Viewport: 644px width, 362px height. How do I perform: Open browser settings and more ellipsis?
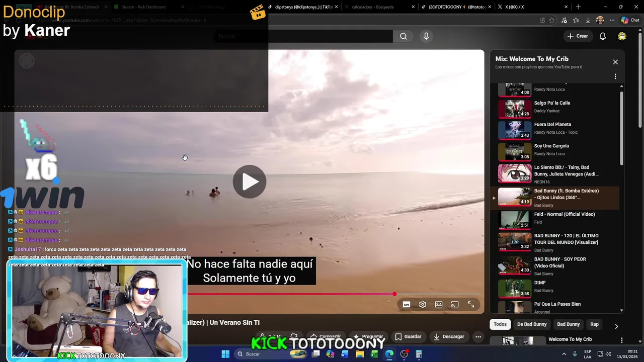coord(612,20)
